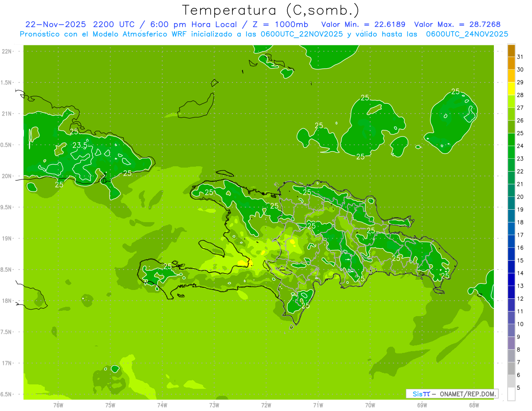532x411 pixels.
Task: Click the '75W' longitude axis label
Action: [x=110, y=405]
